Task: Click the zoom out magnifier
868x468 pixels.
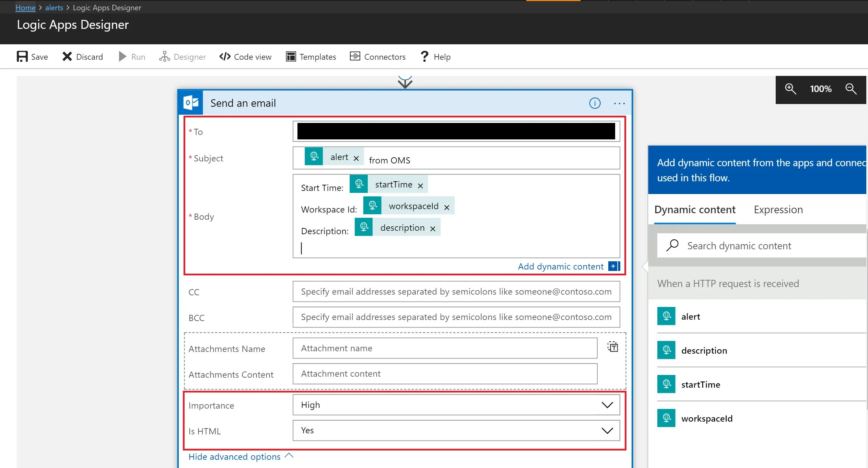Action: point(851,89)
